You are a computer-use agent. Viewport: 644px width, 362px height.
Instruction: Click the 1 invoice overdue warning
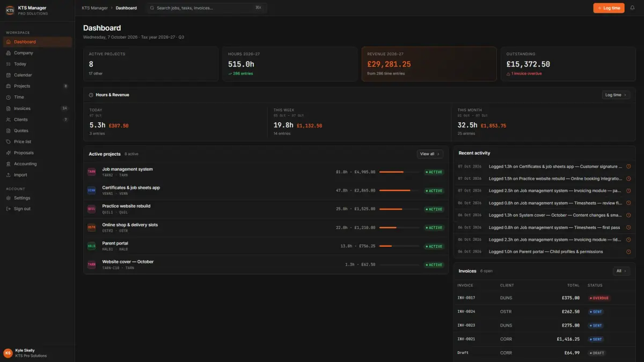(x=524, y=73)
